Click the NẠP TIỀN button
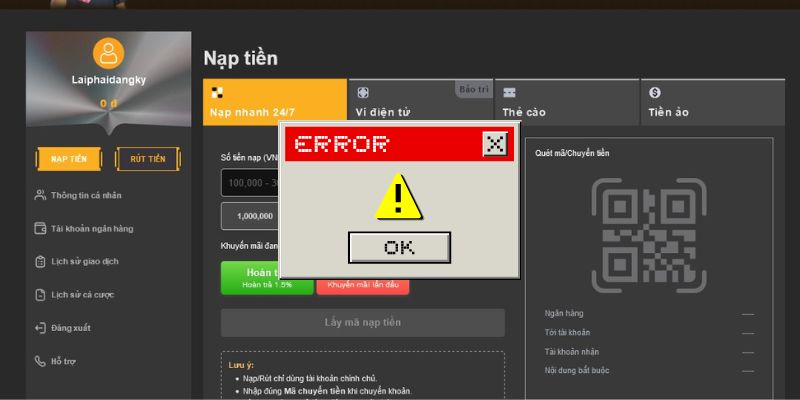Image resolution: width=800 pixels, height=400 pixels. [x=69, y=159]
